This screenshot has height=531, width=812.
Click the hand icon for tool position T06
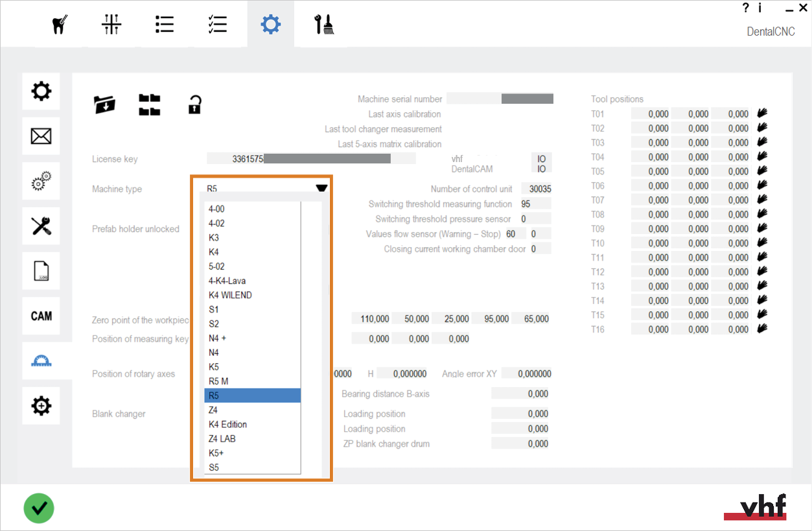(x=762, y=185)
